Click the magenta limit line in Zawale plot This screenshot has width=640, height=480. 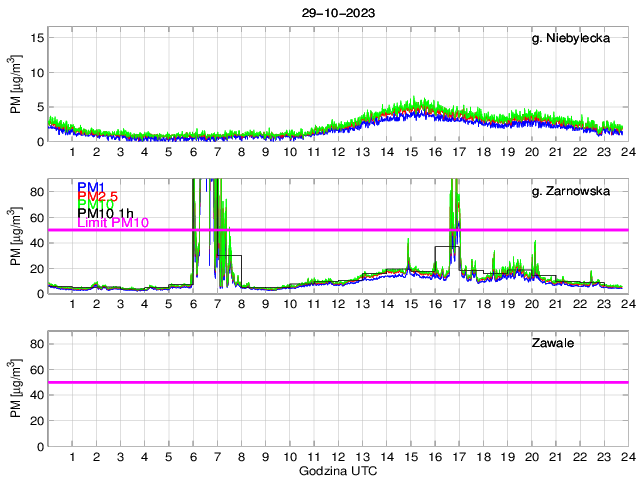tap(337, 382)
